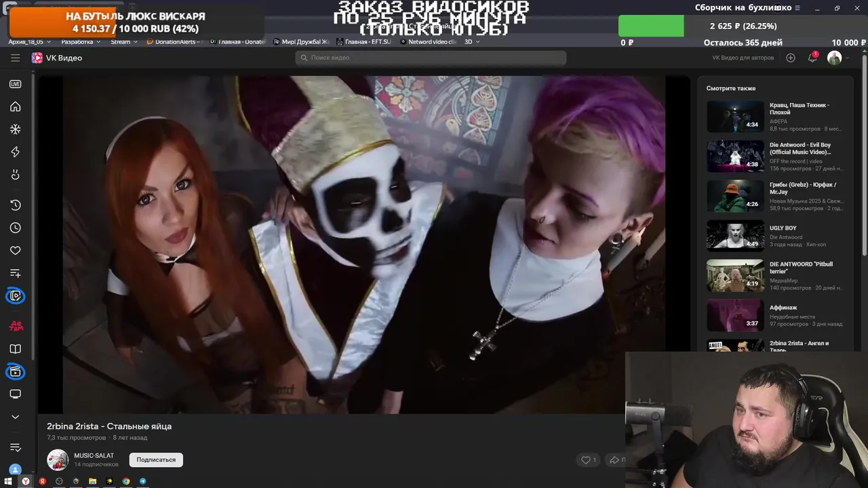Open the Главная - EFT.SU bookmark
Screen dimensions: 868x488
pyautogui.click(x=364, y=42)
